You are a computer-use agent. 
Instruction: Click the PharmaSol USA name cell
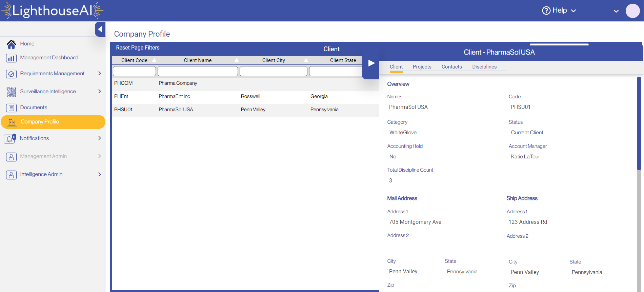point(176,110)
